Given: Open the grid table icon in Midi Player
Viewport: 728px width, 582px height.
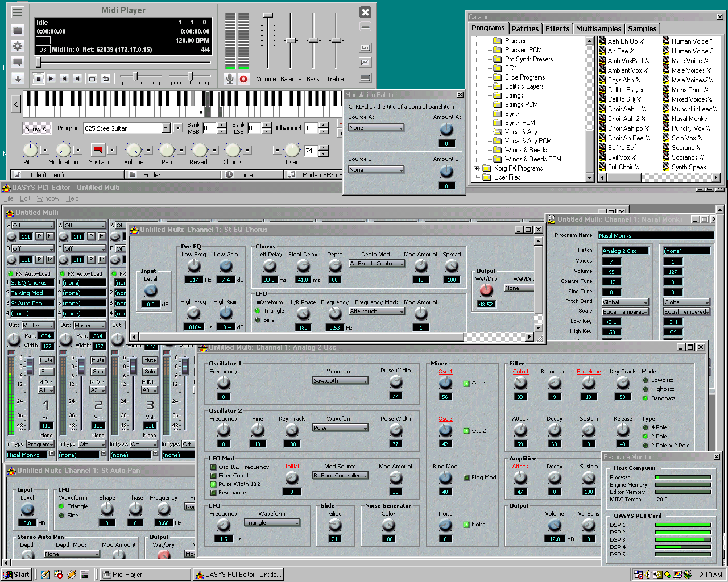Looking at the screenshot, I should (x=365, y=77).
